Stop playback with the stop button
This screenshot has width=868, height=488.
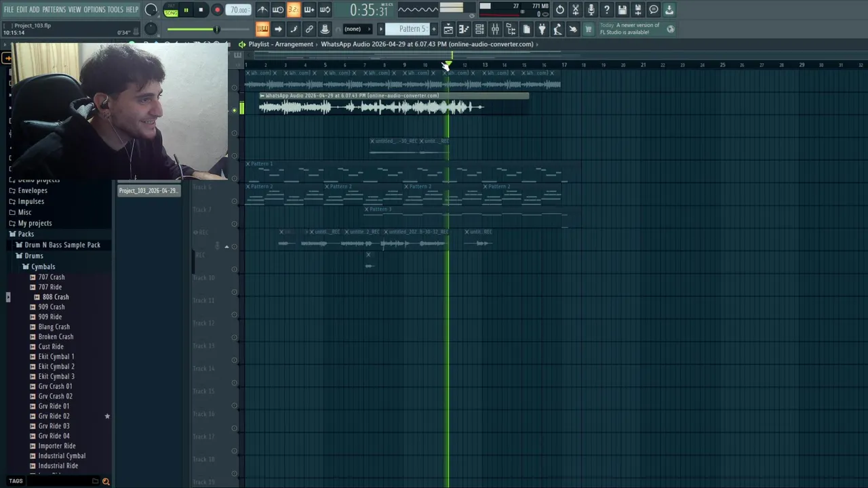click(x=201, y=10)
